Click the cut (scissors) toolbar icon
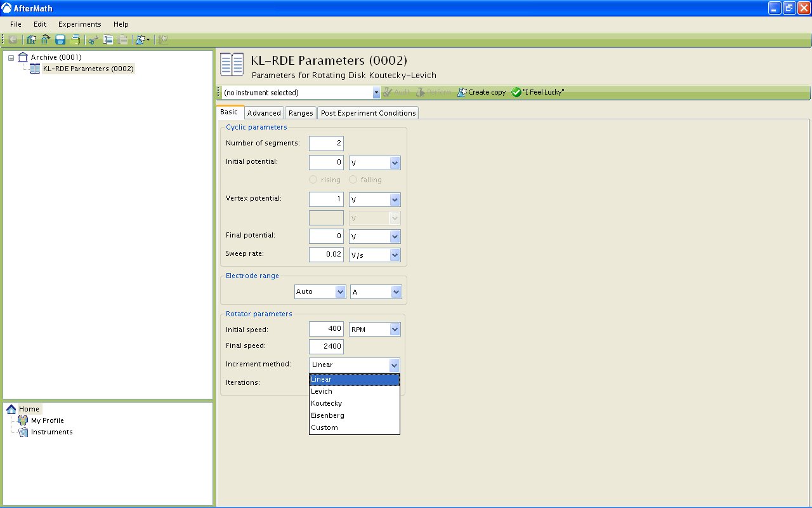This screenshot has height=508, width=812. click(x=93, y=39)
